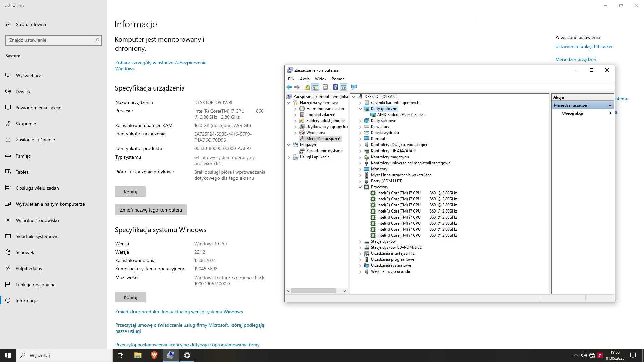Screen dimensions: 644x362
Task: Click the Skupienie moon icon in Settings sidebar
Action: point(8,124)
